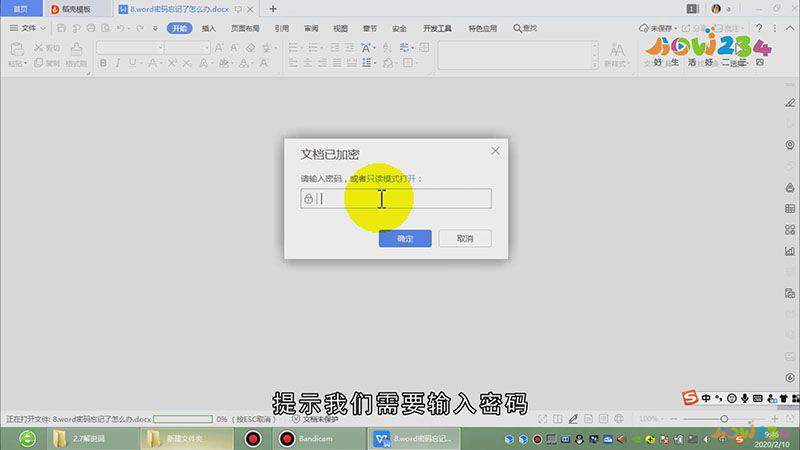The height and width of the screenshot is (450, 800).
Task: Click the chart icon in right sidebar
Action: coord(790,251)
